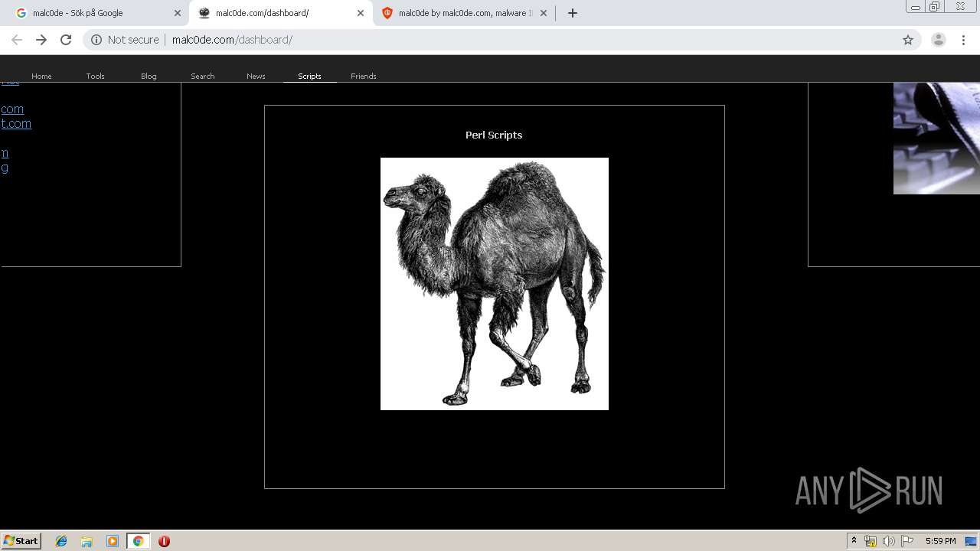Open the Chrome three-dot menu
This screenshot has height=551, width=980.
tap(963, 40)
